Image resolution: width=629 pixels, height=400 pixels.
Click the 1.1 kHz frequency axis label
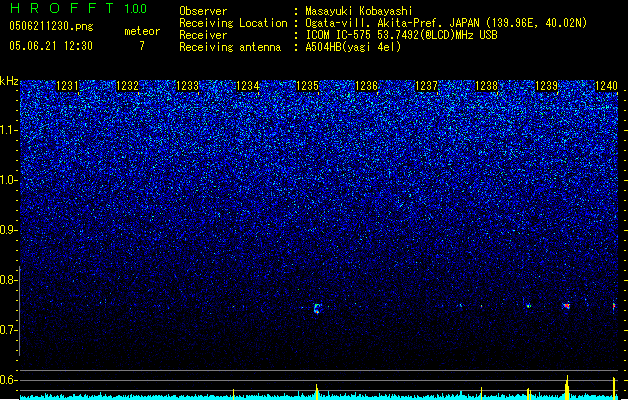(x=8, y=130)
